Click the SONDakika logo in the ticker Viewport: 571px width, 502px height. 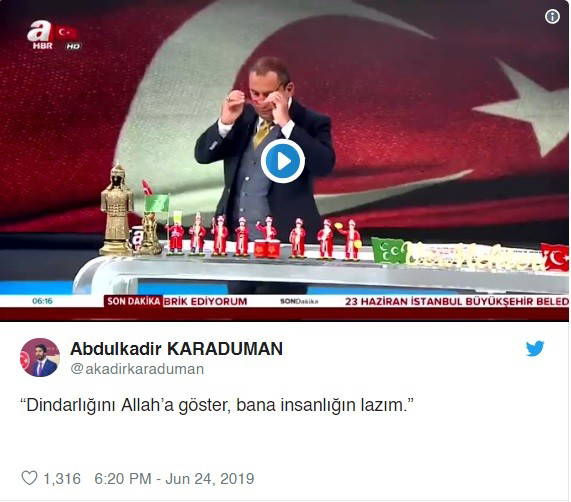299,301
